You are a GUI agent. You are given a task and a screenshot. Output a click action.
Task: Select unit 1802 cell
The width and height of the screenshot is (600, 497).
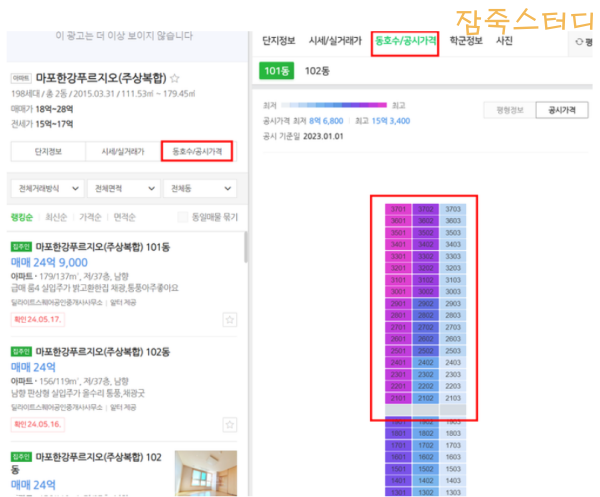pyautogui.click(x=426, y=433)
